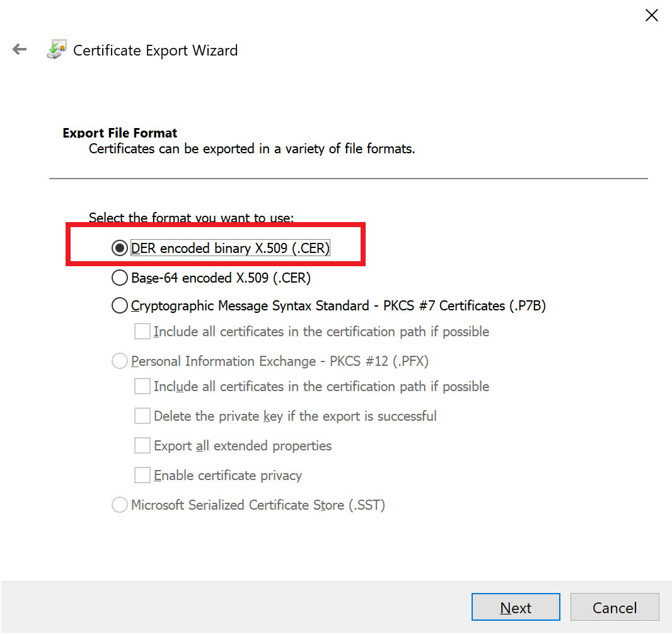Click the Certificate Export Wizard application icon

pyautogui.click(x=55, y=49)
